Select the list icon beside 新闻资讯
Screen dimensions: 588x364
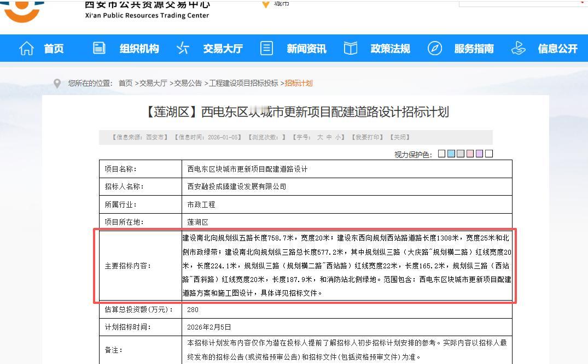tap(266, 48)
